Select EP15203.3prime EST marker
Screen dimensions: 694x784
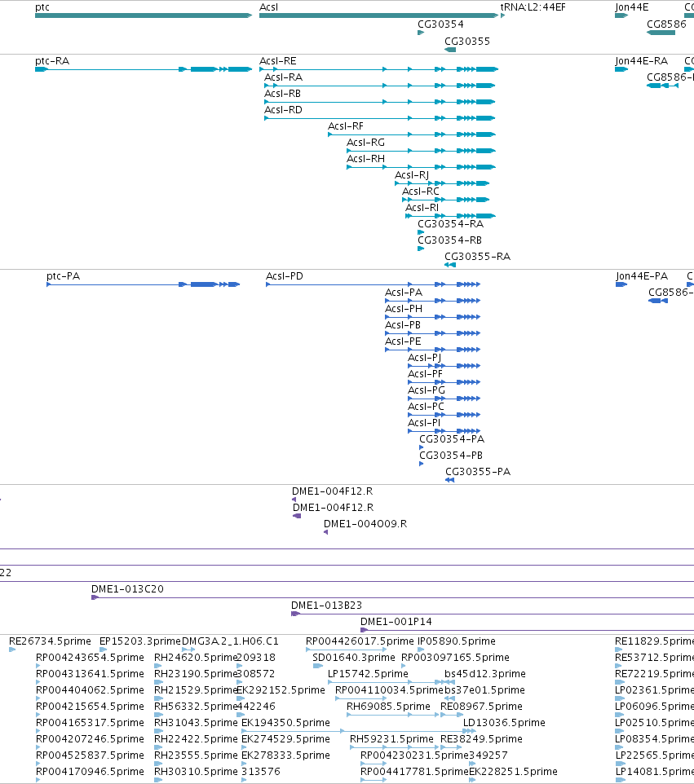pyautogui.click(x=103, y=650)
